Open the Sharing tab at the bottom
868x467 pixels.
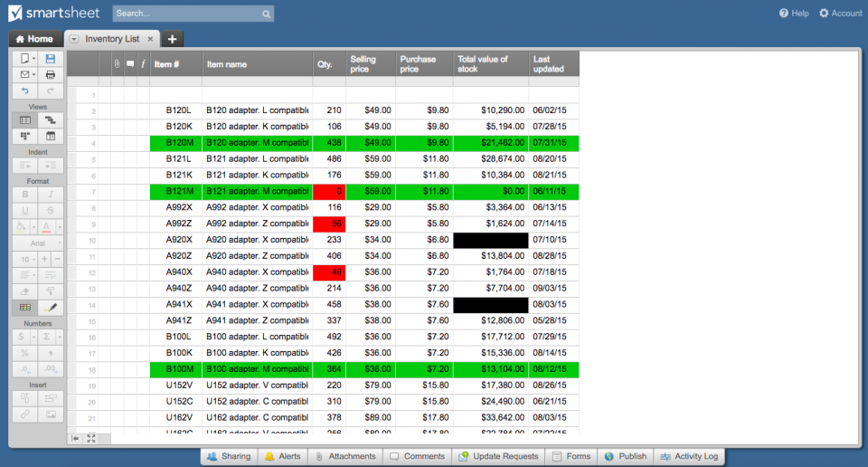229,456
